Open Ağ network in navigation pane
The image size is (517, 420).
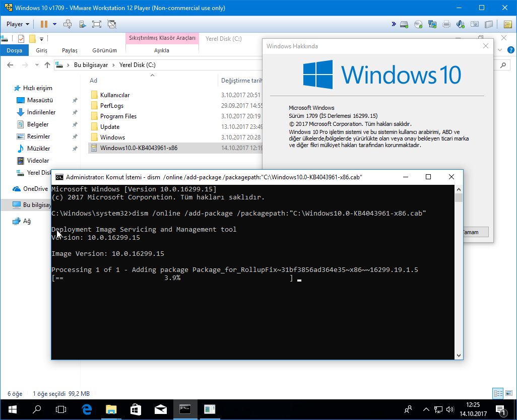(27, 221)
